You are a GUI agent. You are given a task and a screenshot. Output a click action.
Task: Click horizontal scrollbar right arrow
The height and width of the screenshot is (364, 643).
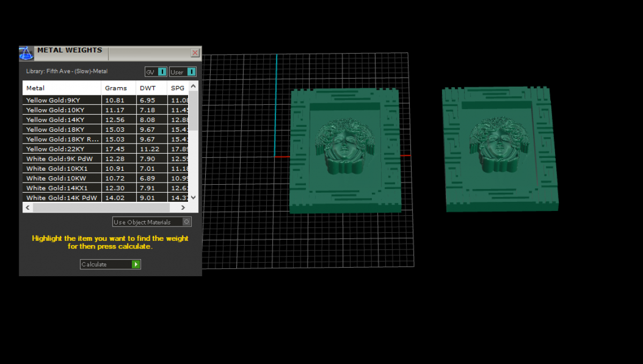coord(183,208)
